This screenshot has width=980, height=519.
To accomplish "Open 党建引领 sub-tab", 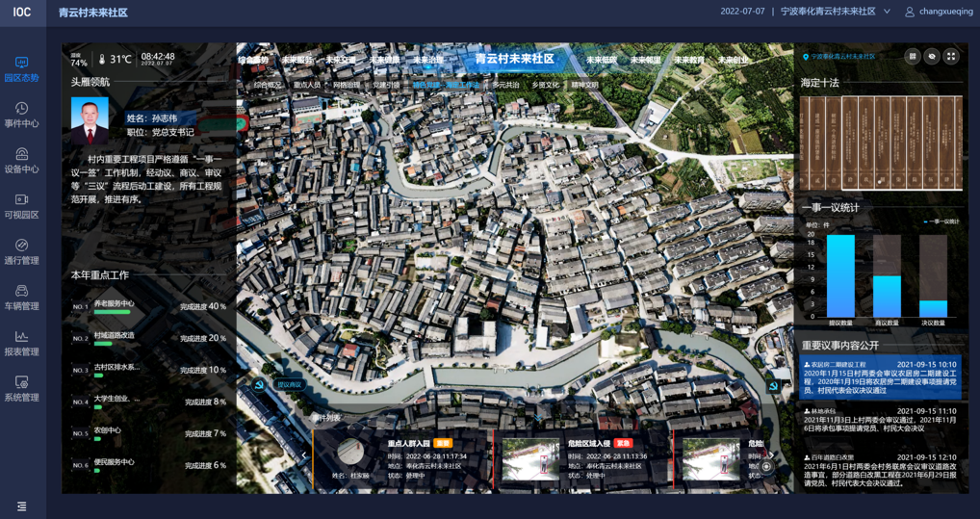I will pyautogui.click(x=386, y=85).
